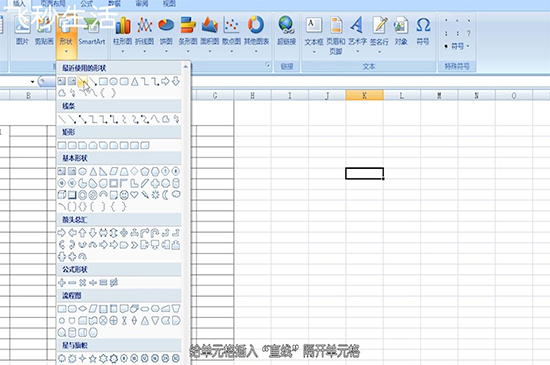Choose the sun shape
550x365 pixels.
point(155,195)
